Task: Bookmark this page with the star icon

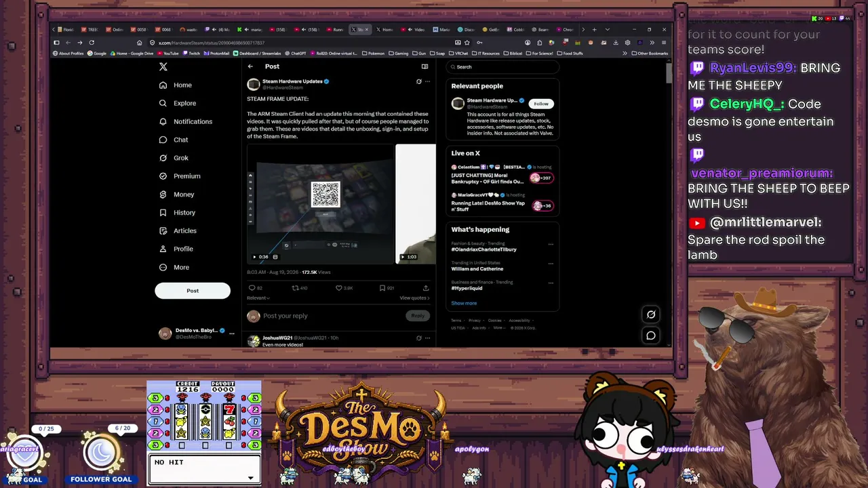Action: 467,43
